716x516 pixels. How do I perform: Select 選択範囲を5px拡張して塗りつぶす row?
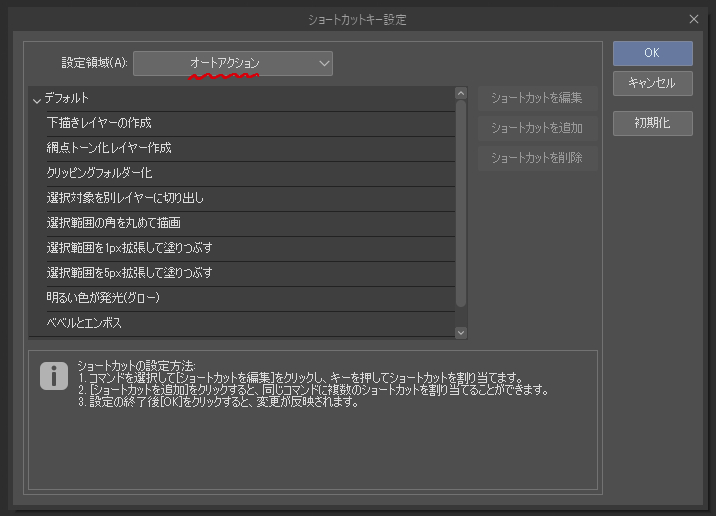pyautogui.click(x=250, y=274)
